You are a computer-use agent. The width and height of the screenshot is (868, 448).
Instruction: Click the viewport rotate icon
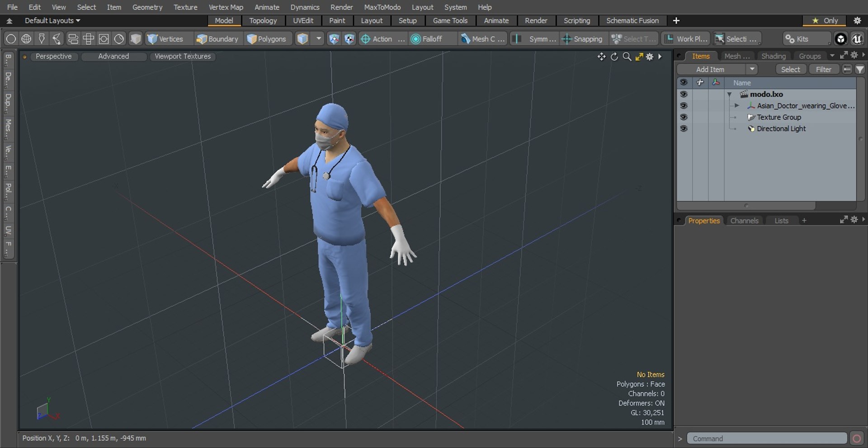pos(614,57)
